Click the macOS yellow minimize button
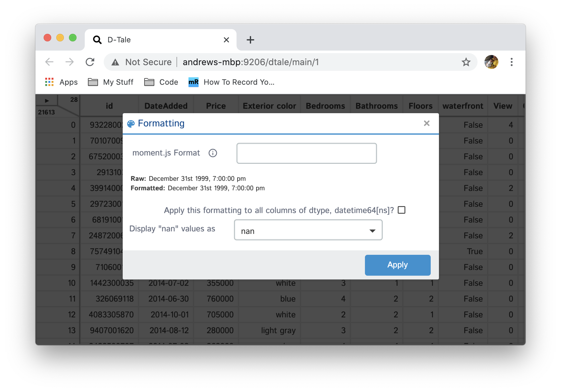The height and width of the screenshot is (392, 561). 60,38
